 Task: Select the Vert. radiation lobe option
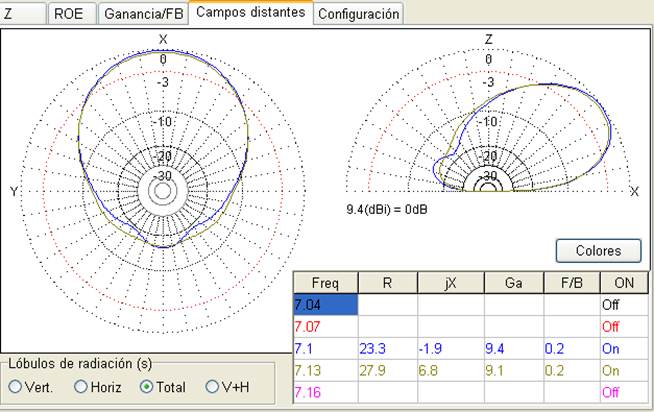(15, 386)
